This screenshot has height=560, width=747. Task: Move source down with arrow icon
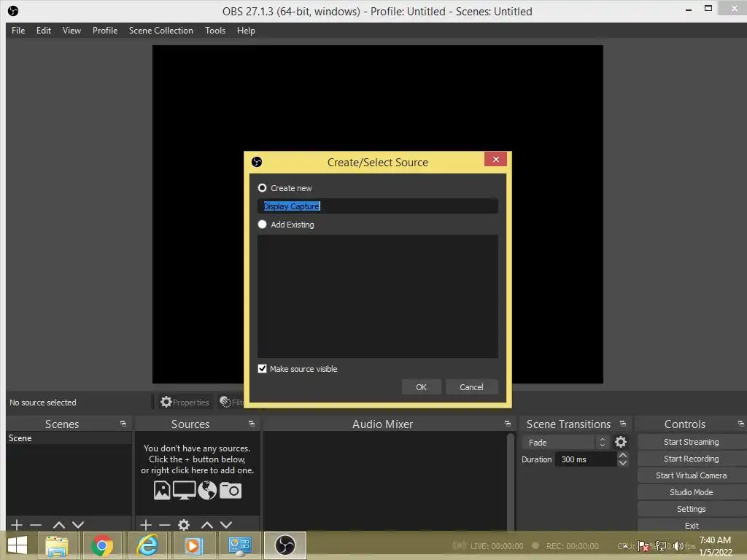[226, 525]
